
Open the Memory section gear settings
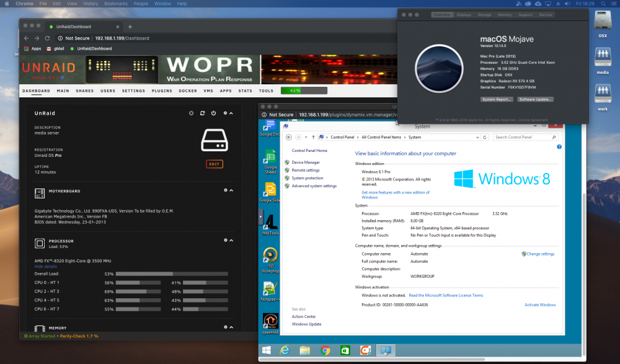[226, 327]
